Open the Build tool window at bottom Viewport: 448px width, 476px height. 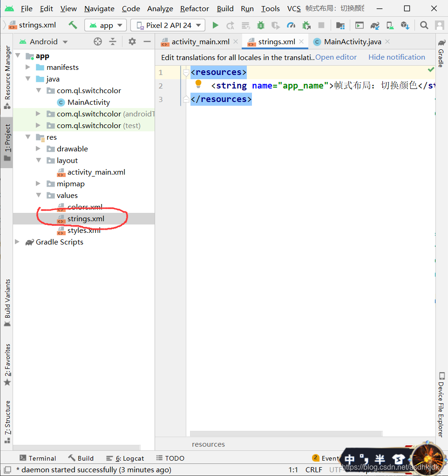point(81,458)
